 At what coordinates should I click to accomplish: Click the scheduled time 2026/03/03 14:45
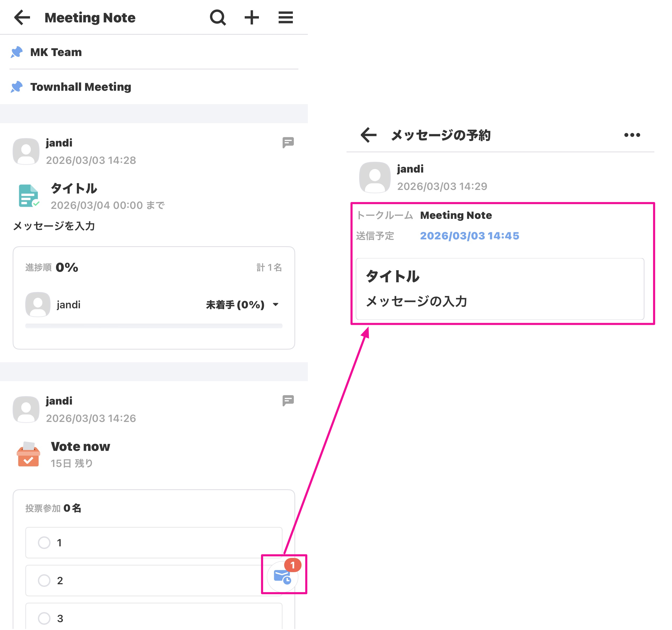(x=469, y=236)
